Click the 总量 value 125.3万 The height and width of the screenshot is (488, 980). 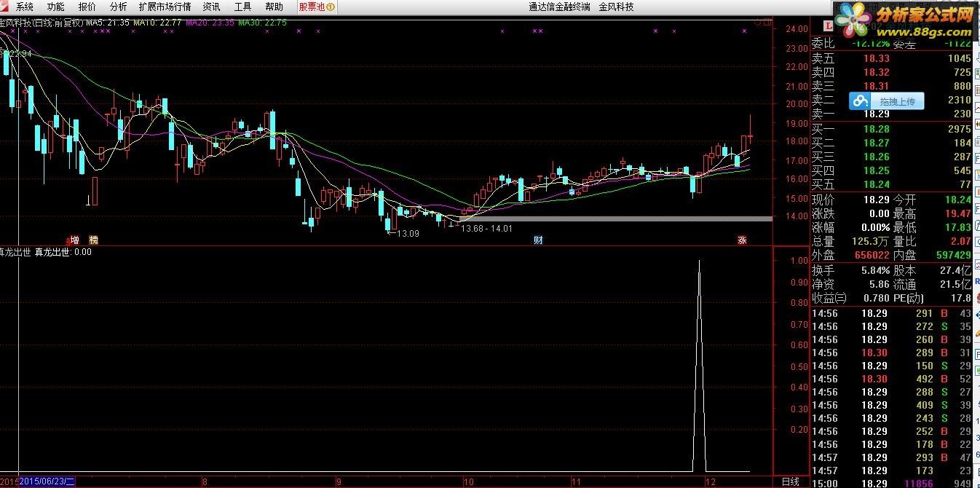coord(870,241)
